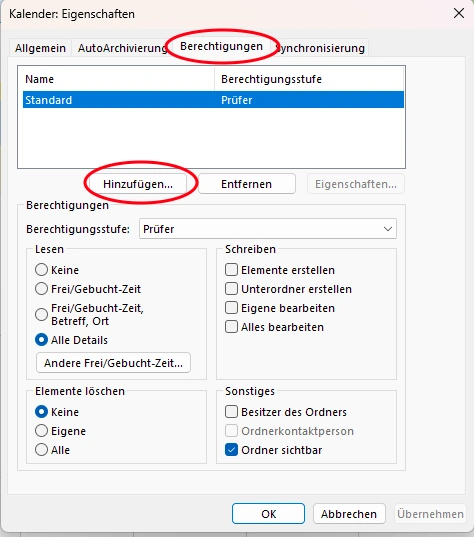Open the Berechtigungsstufe dropdown showing Prüfer
The image size is (474, 537).
[x=268, y=229]
